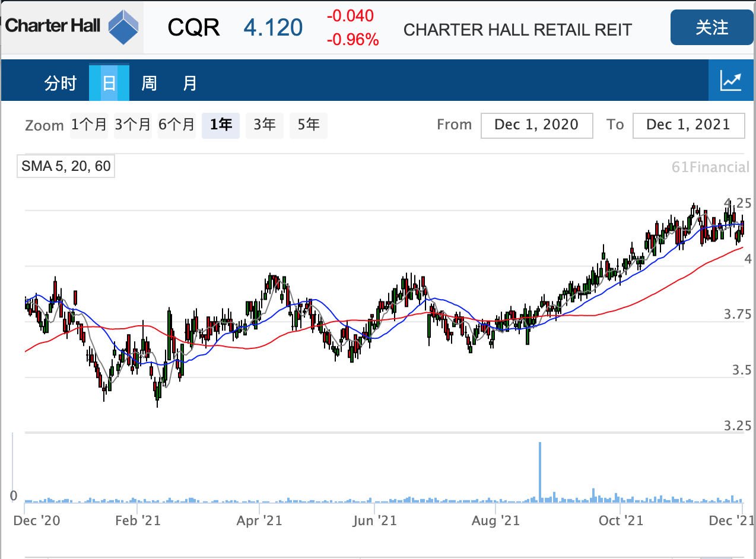Click the -0.96% percent change
Screen dimensions: 756x559
click(x=352, y=40)
